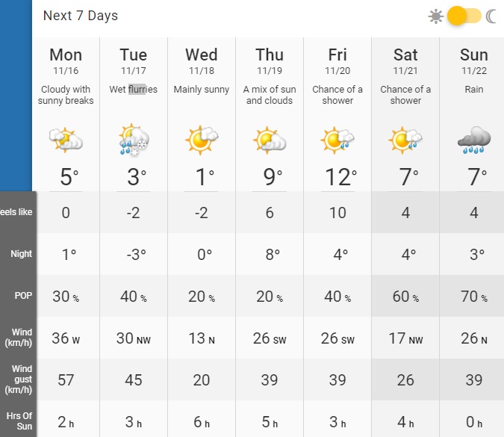Click Saturday's chance of shower icon

coord(405,140)
